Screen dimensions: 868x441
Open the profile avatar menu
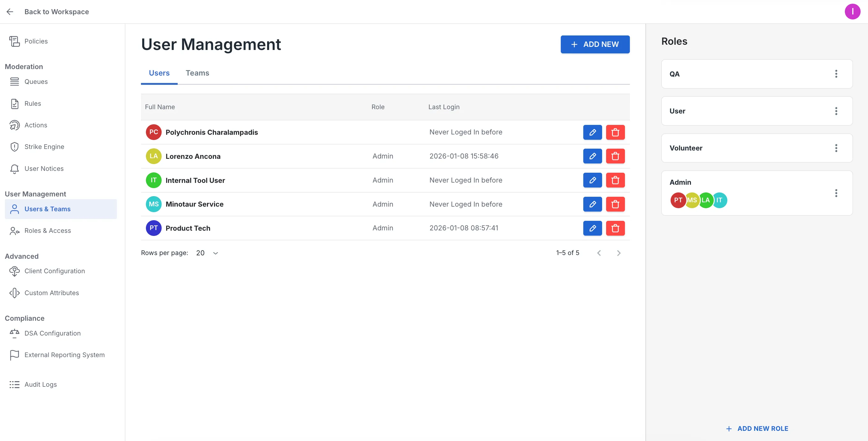click(x=853, y=12)
